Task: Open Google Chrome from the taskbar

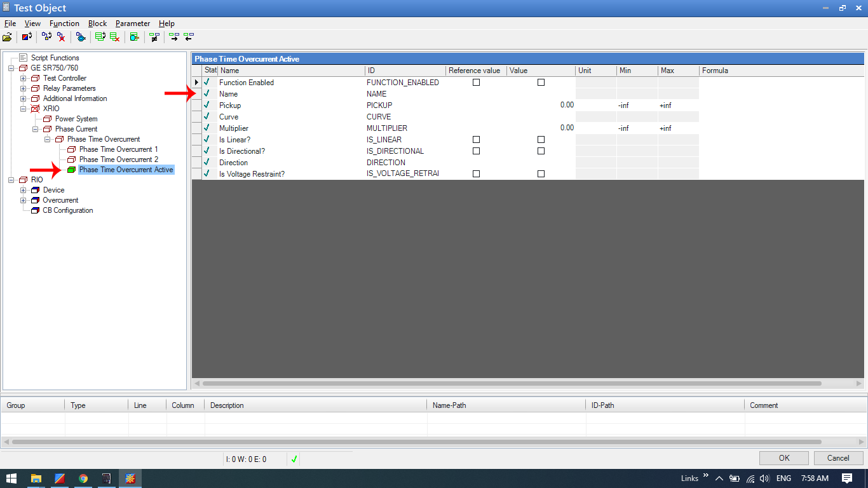Action: [x=83, y=478]
